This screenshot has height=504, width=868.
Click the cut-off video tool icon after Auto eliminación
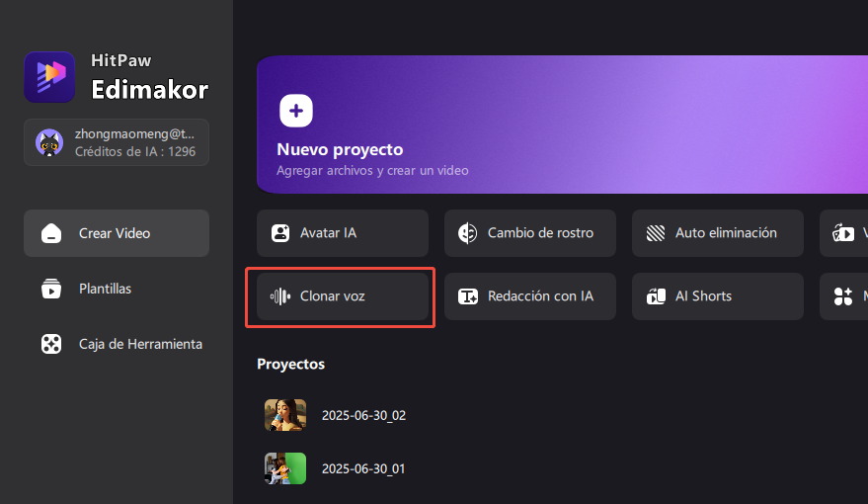[x=843, y=233]
